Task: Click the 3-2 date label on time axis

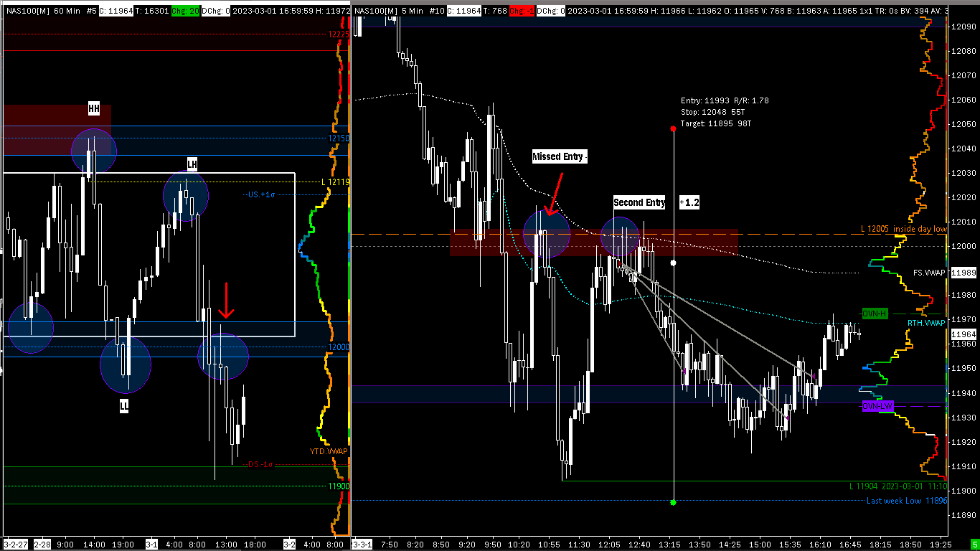Action: coord(290,545)
